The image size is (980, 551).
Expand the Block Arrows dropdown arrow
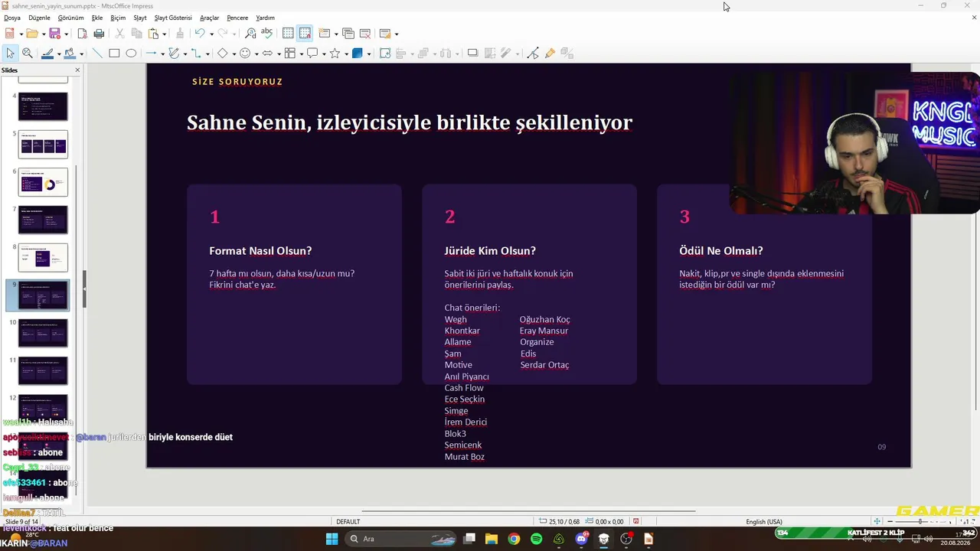pyautogui.click(x=279, y=54)
